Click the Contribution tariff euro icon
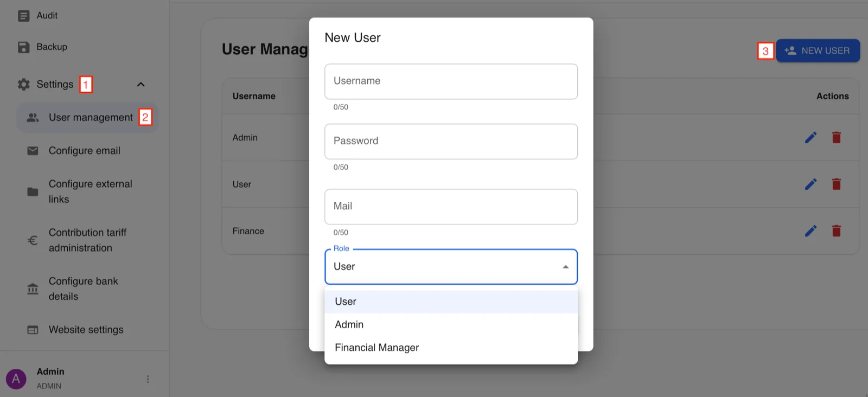Image resolution: width=868 pixels, height=397 pixels. pyautogui.click(x=33, y=240)
